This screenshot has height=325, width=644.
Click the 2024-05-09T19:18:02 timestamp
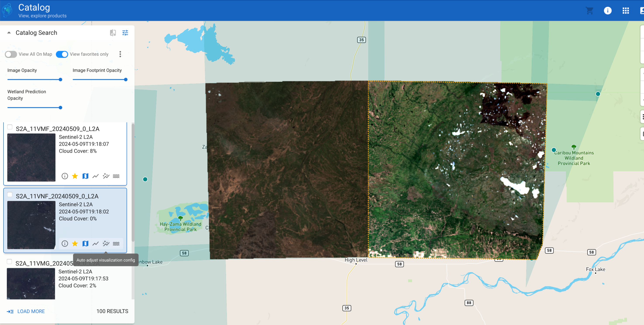[x=84, y=212]
